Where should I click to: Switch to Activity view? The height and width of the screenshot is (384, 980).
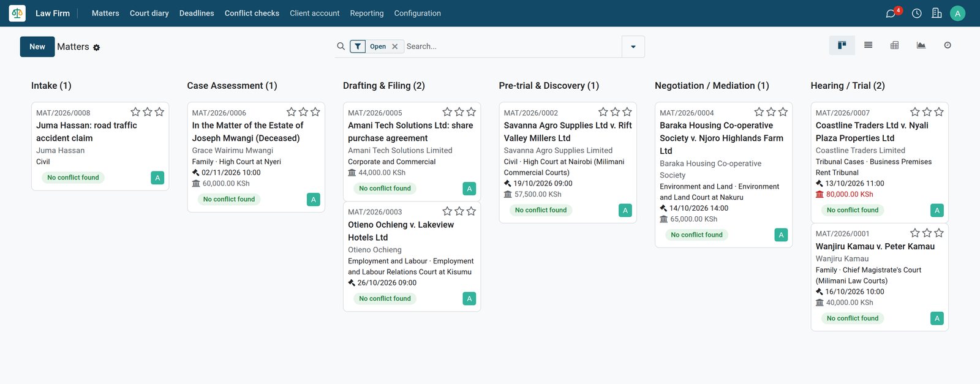click(x=948, y=45)
